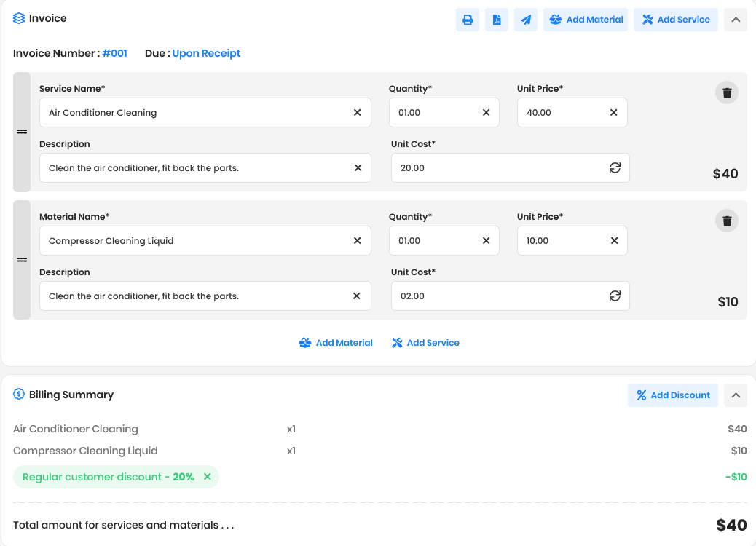Edit material Unit Cost 02.00 input
The height and width of the screenshot is (546, 756).
(x=510, y=296)
